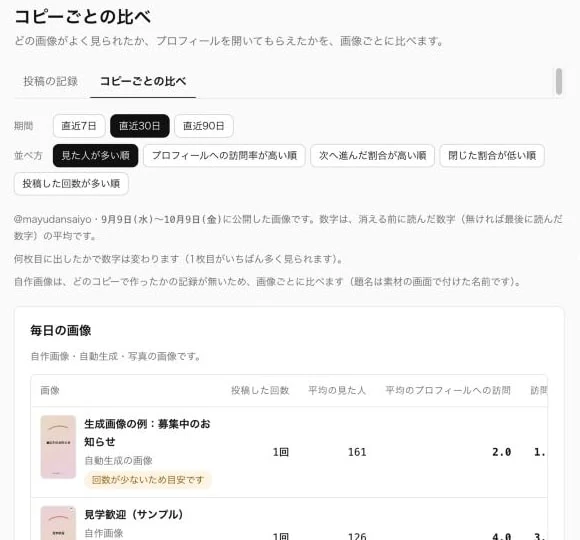Click the 生成画像の例：募集中のお知らせ title
580x540 pixels.
(x=147, y=433)
